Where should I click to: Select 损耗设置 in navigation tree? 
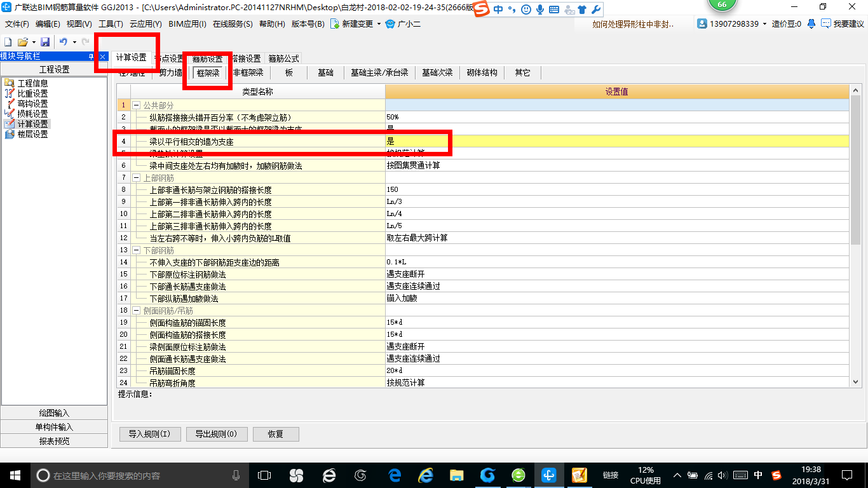[x=32, y=114]
